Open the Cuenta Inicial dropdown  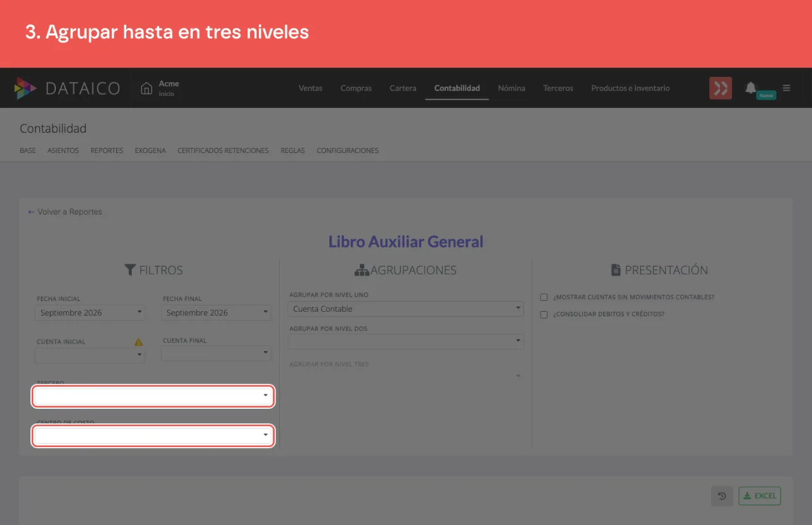point(90,356)
